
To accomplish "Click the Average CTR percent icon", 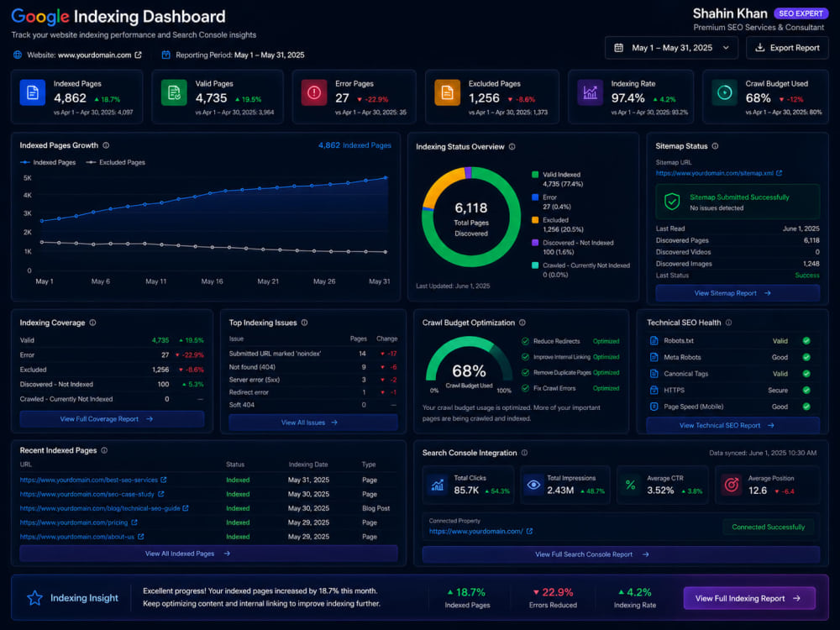I will pos(631,485).
